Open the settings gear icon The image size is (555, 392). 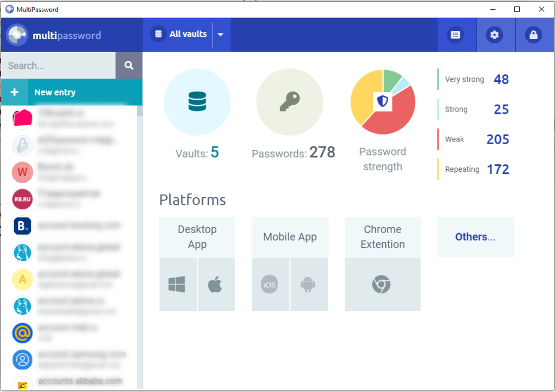coord(494,35)
